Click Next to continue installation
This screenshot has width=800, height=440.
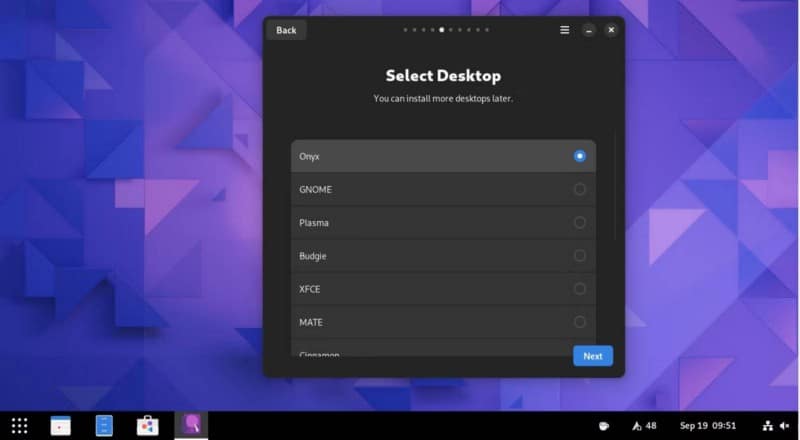593,356
